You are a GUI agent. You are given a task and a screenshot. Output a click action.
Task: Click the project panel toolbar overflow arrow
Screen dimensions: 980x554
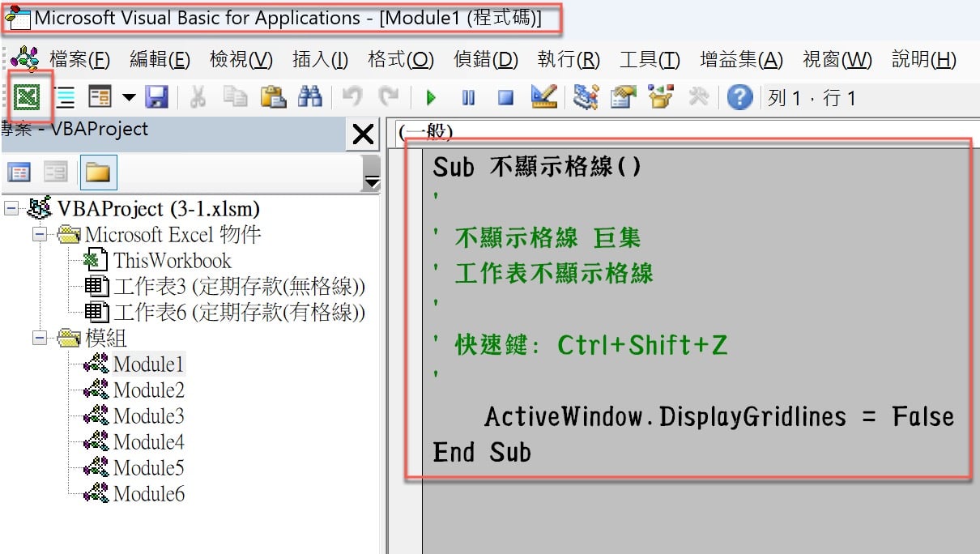372,180
